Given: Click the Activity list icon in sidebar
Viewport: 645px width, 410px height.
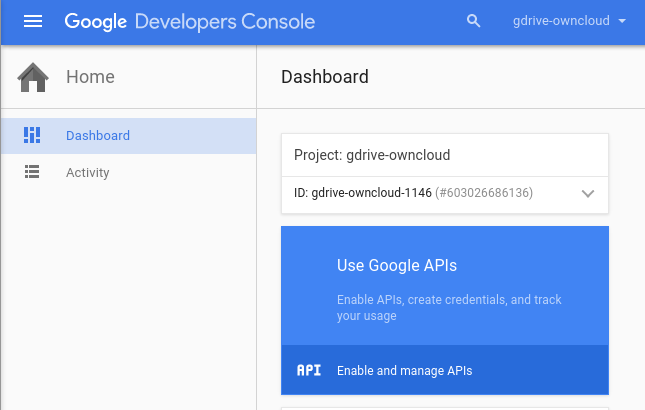Looking at the screenshot, I should click(x=32, y=172).
